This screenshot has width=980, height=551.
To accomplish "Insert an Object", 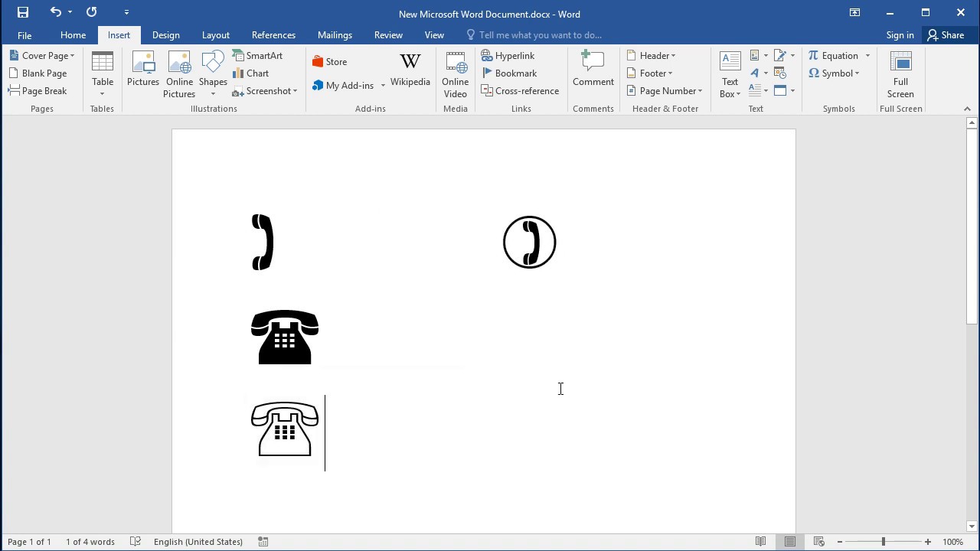I will coord(784,91).
